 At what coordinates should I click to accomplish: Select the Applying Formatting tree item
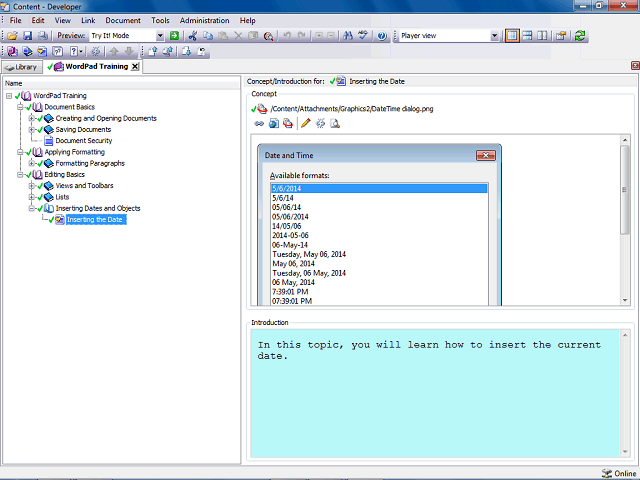pyautogui.click(x=74, y=152)
